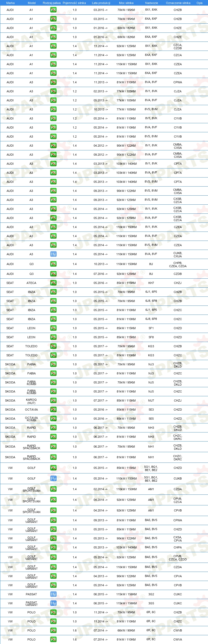The image size is (208, 644).
Task: Click the Opis column header
Action: [199, 3]
